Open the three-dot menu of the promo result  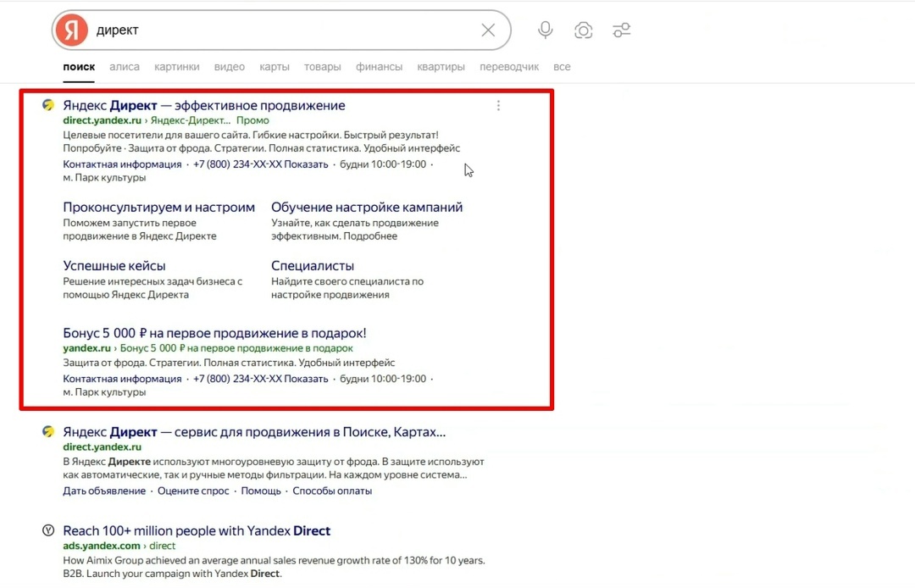pyautogui.click(x=498, y=106)
